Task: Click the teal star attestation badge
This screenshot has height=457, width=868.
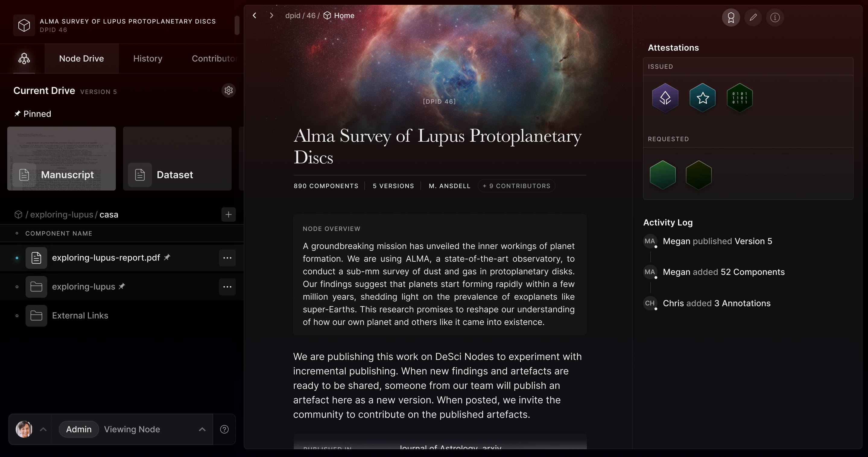Action: (x=702, y=98)
